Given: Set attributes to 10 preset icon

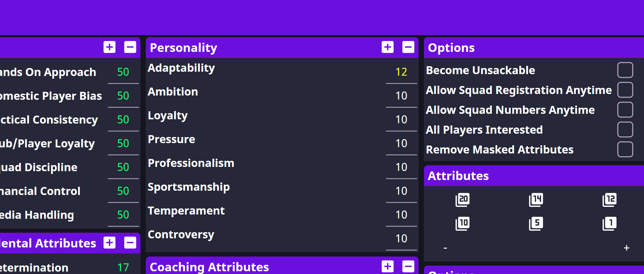Looking at the screenshot, I should [x=462, y=223].
